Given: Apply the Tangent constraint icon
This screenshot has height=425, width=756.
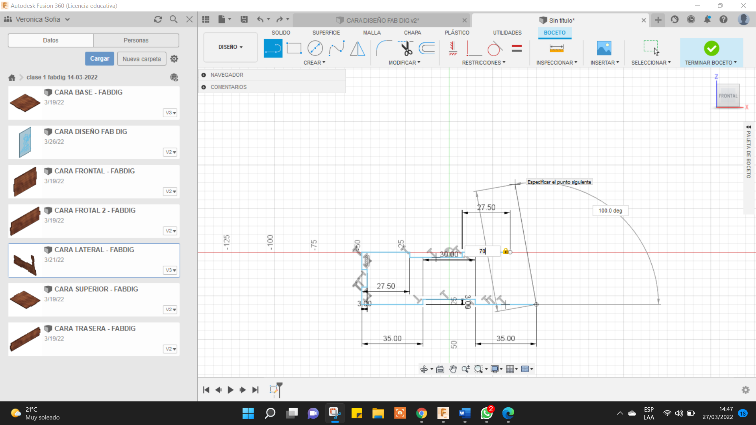Looking at the screenshot, I should (494, 49).
